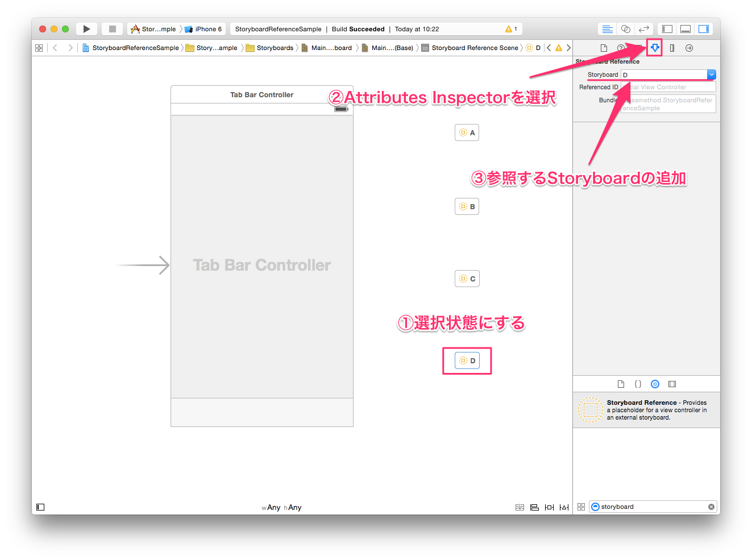Toggle library icon grid view

pos(581,507)
